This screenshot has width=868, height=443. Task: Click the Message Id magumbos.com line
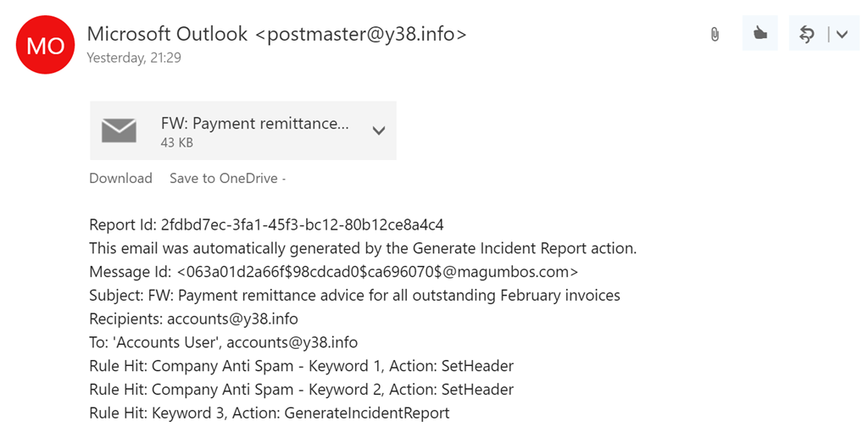(333, 272)
